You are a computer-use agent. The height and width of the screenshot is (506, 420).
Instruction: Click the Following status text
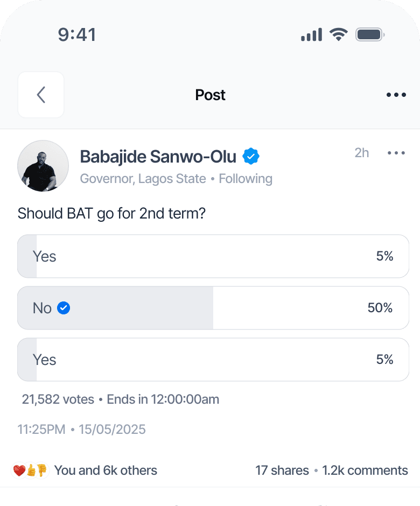point(246,179)
